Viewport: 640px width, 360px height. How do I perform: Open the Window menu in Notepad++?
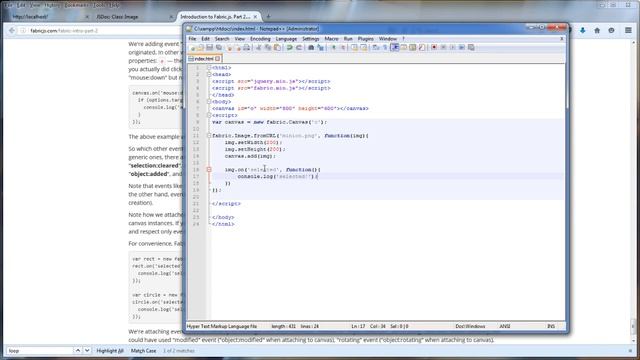point(388,39)
